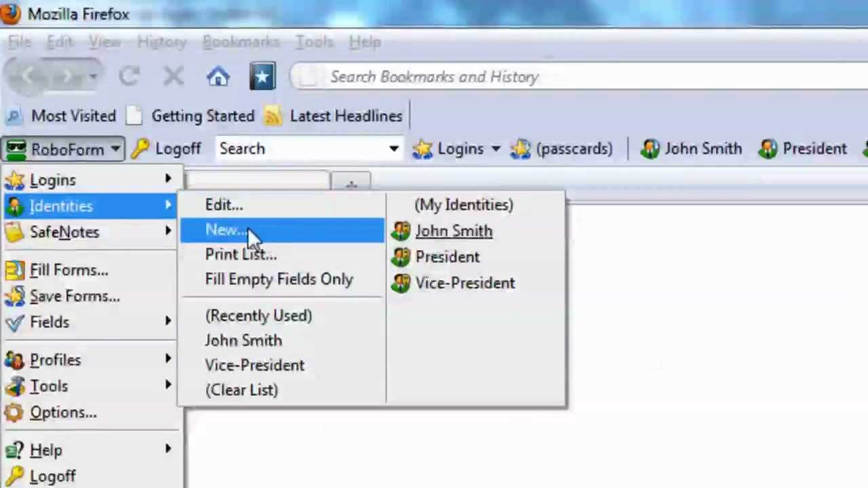Click the blue bookmarks star icon
Viewport: 868px width, 488px height.
262,77
